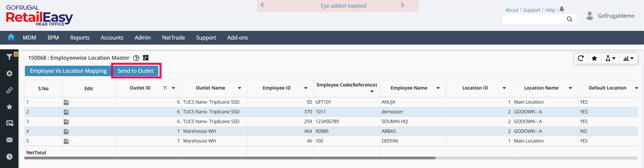Click the help question mark beside title
644x168 pixels.
coord(136,58)
